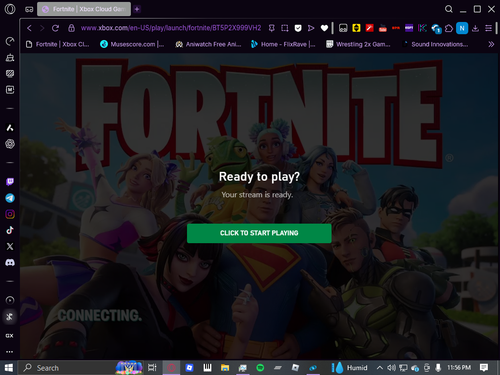Open the ad blocker shield icon

tap(298, 28)
